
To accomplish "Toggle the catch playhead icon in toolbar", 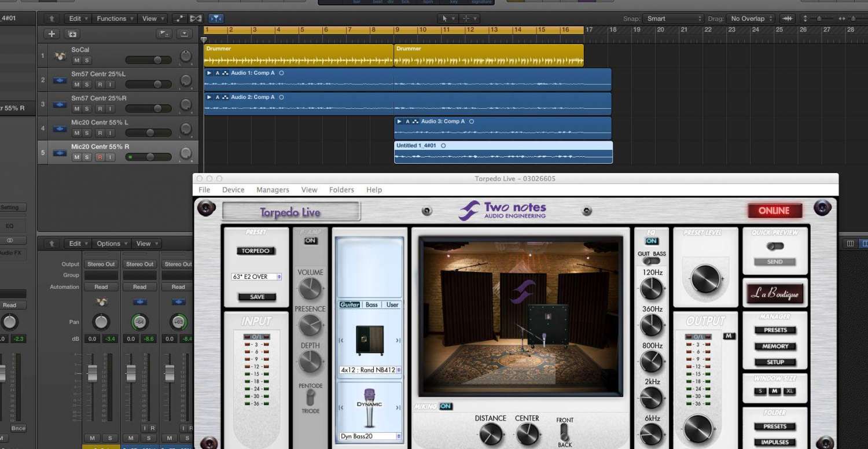I will point(215,19).
